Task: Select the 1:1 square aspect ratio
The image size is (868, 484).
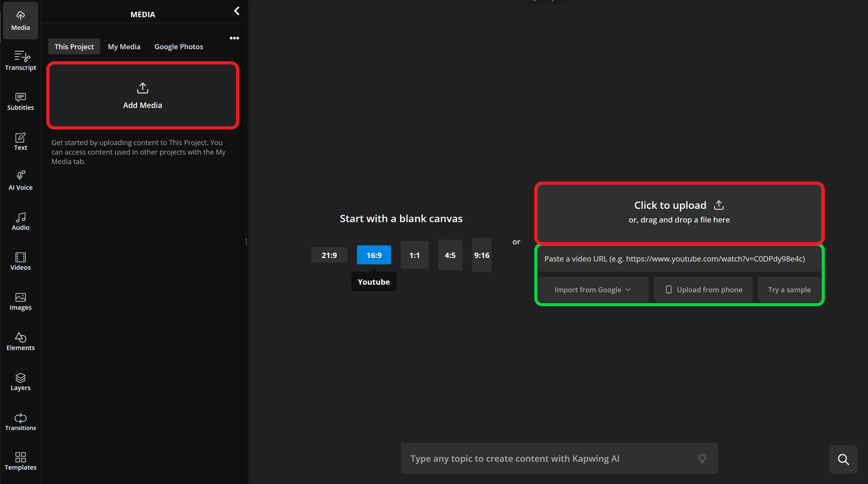Action: (414, 255)
